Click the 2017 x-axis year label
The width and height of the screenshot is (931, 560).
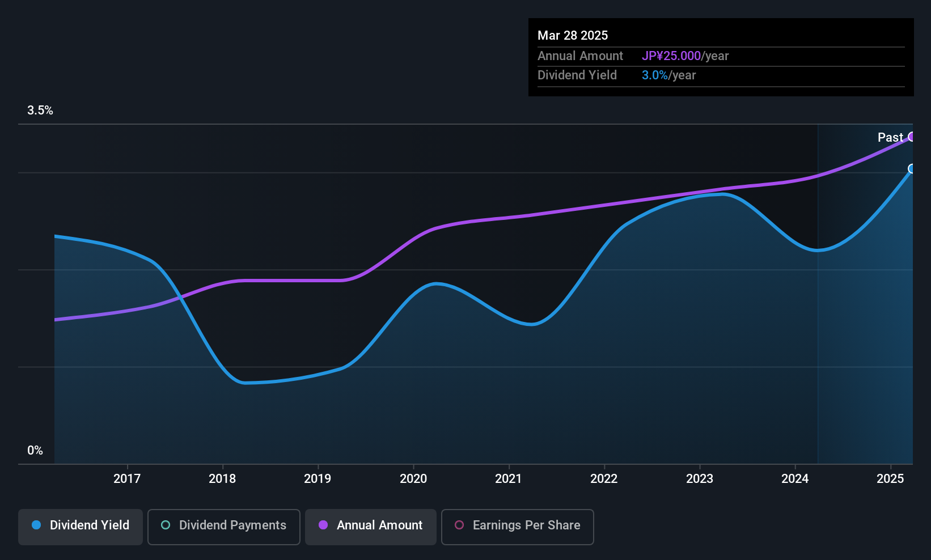[x=127, y=479]
